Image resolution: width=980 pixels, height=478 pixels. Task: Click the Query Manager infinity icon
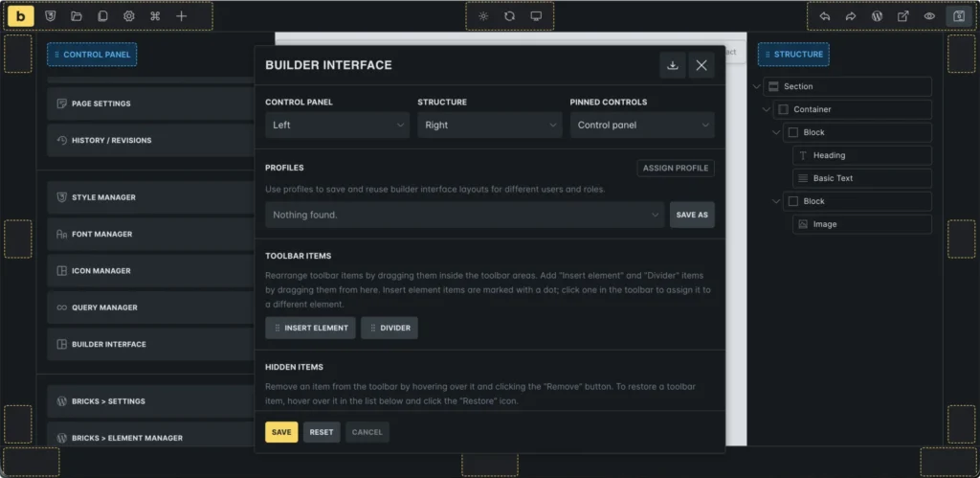point(61,307)
